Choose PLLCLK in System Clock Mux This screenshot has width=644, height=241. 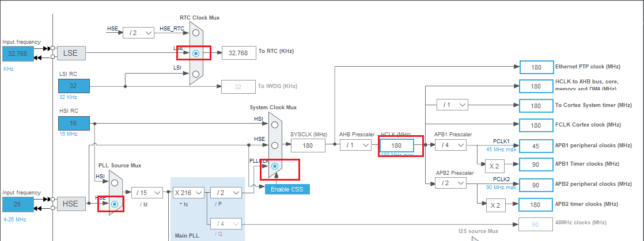tap(275, 166)
